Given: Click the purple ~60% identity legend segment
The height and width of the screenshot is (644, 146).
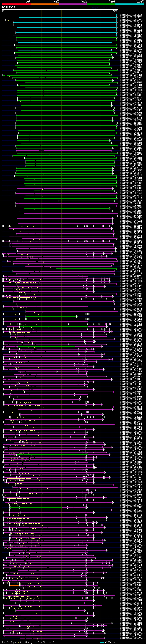Looking at the screenshot, I should pyautogui.click(x=73, y=4).
